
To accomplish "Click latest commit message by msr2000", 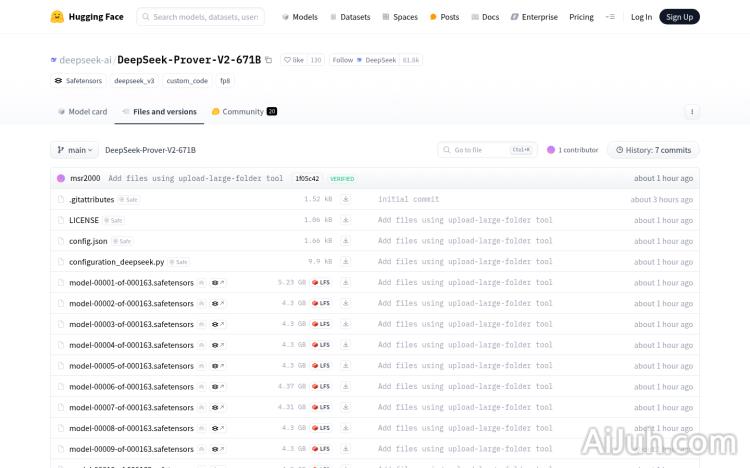I will point(196,178).
